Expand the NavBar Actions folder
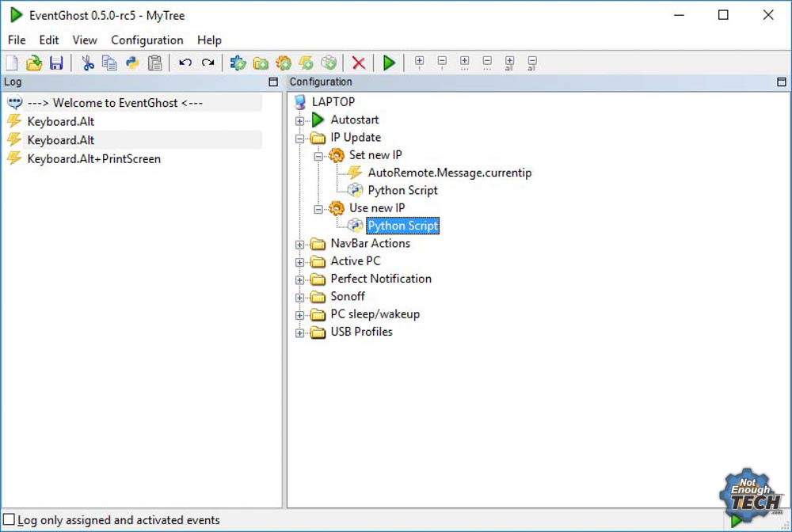 [x=300, y=245]
